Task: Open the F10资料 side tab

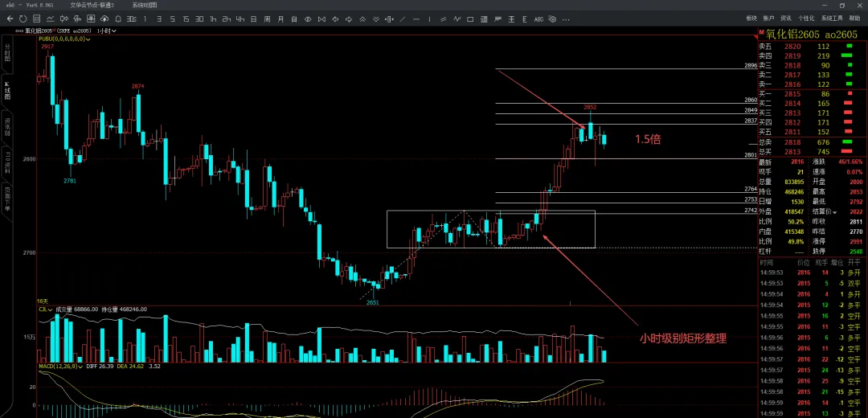Action: [8, 165]
